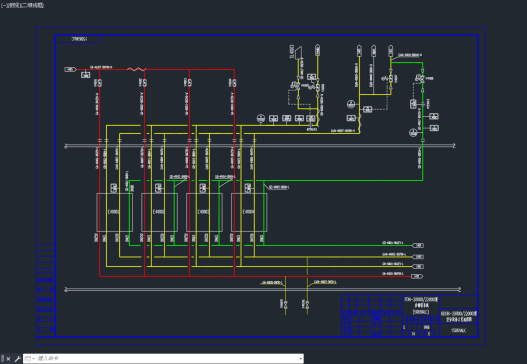Screen dimensions: 527x364
Task: Select the E4004 equipment box
Action: point(249,212)
